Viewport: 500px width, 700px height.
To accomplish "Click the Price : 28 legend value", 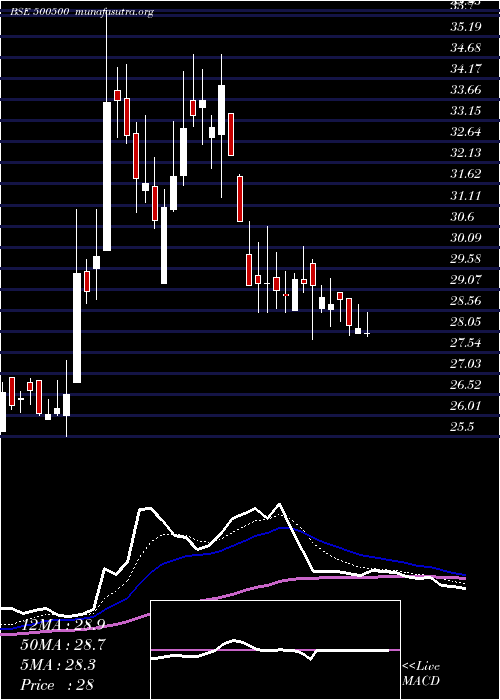I will 57,685.
